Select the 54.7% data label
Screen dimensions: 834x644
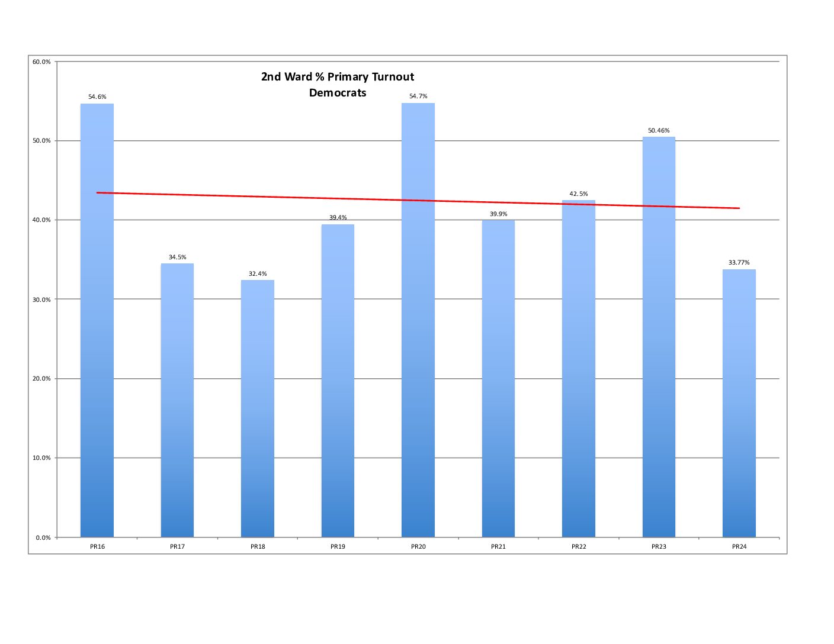(418, 96)
